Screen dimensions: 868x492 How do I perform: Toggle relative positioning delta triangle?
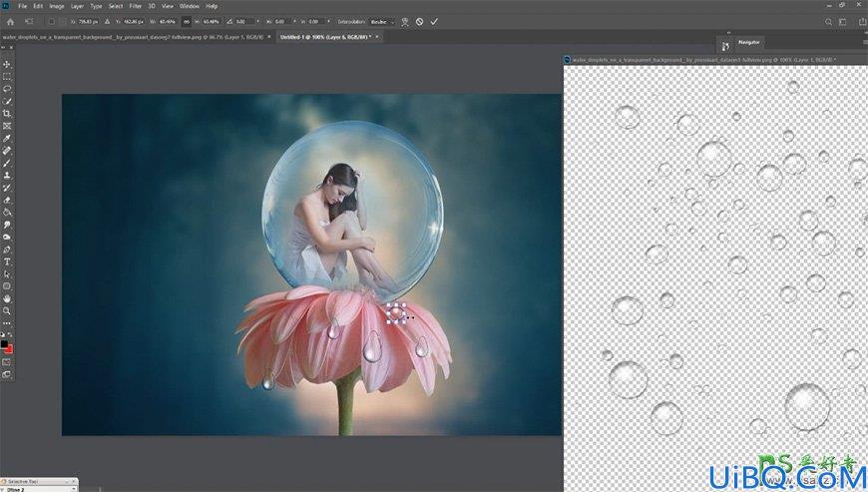coord(107,22)
